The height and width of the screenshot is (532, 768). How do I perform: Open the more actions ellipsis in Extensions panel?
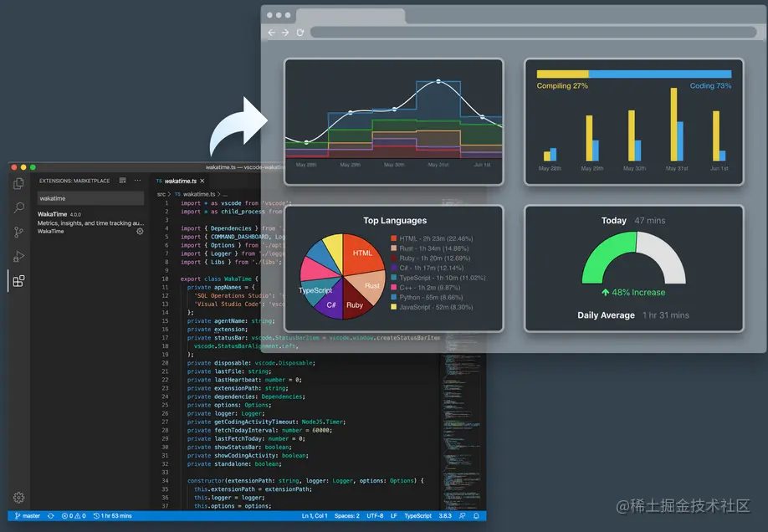click(138, 181)
